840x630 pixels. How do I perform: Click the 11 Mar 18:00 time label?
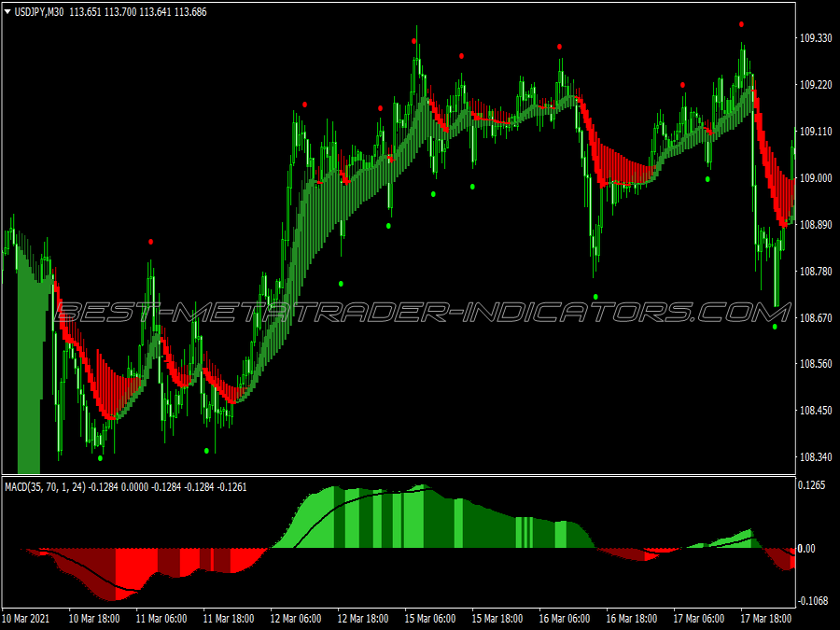coord(229,618)
